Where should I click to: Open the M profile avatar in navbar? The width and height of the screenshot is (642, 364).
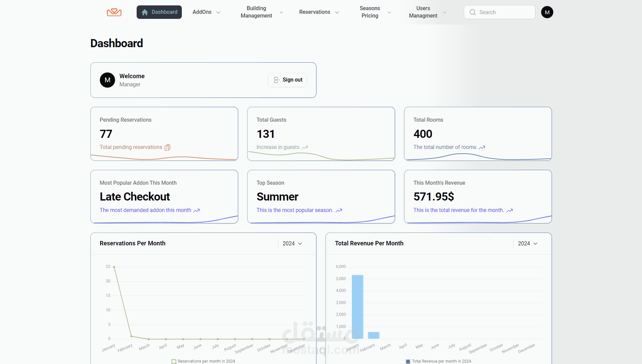click(547, 12)
